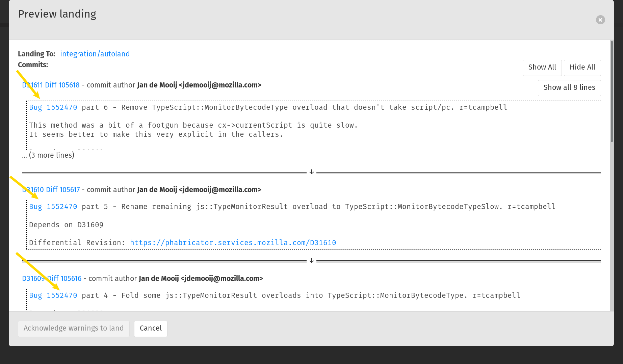
Task: Open Bug 1552470 link in part 6
Action: click(53, 107)
